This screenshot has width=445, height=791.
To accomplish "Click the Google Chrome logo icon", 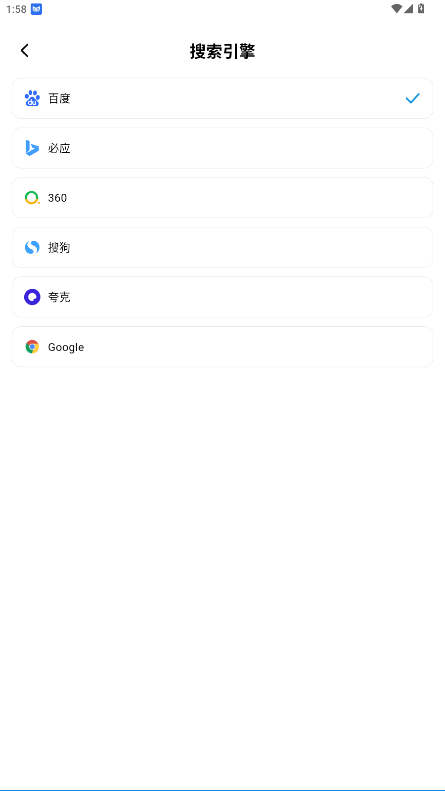I will click(x=32, y=347).
